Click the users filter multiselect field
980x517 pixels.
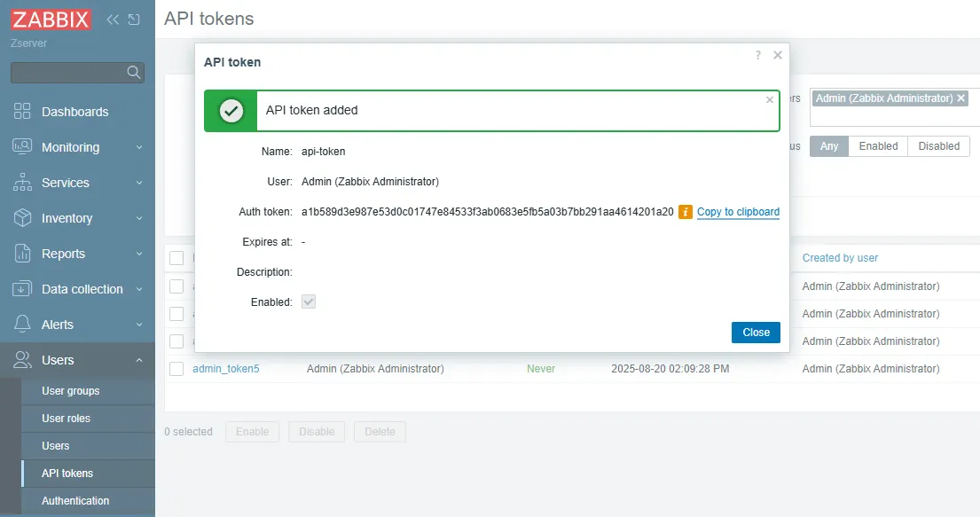tap(895, 107)
